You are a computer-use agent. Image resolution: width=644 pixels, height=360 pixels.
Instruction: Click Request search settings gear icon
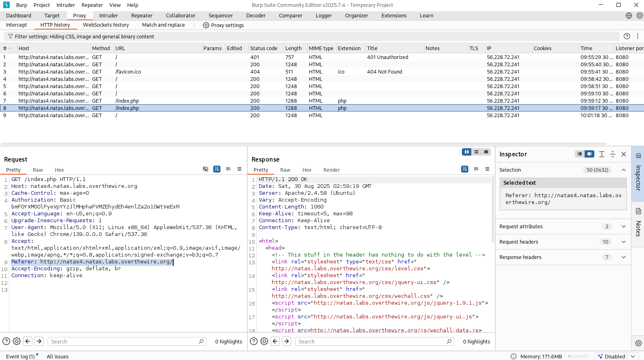pyautogui.click(x=17, y=341)
